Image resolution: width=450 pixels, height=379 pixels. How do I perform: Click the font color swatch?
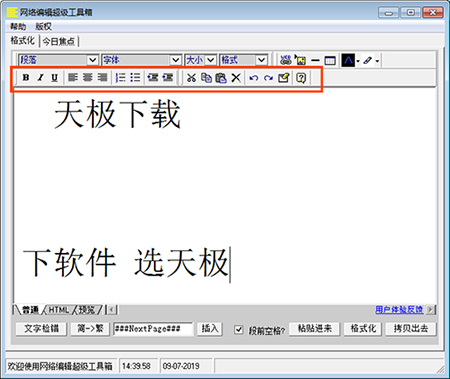348,60
